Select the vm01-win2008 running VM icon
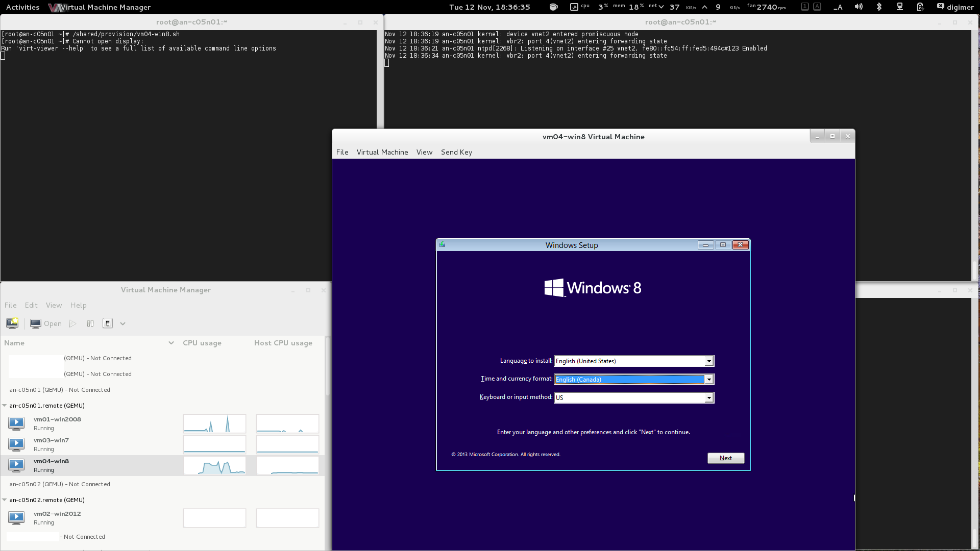Viewport: 980px width, 551px height. 16,423
